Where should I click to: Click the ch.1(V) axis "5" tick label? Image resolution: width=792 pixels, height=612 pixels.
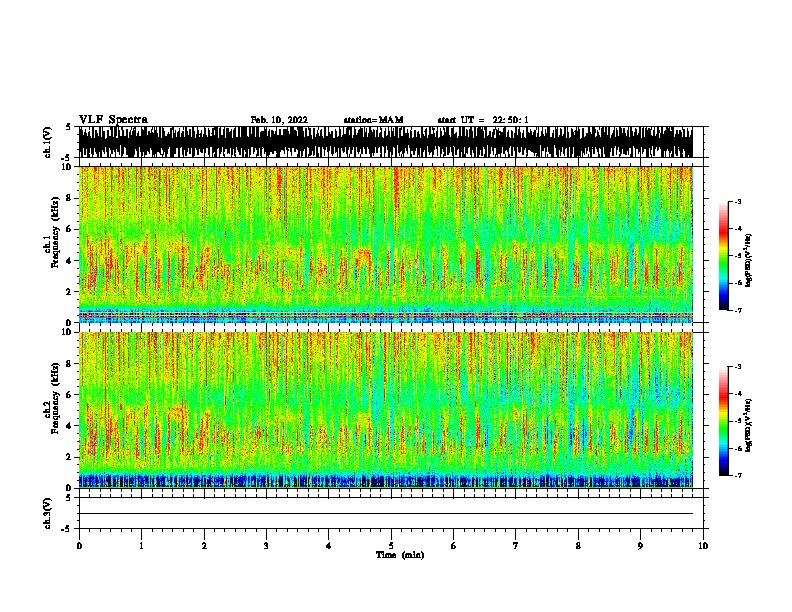pos(68,127)
